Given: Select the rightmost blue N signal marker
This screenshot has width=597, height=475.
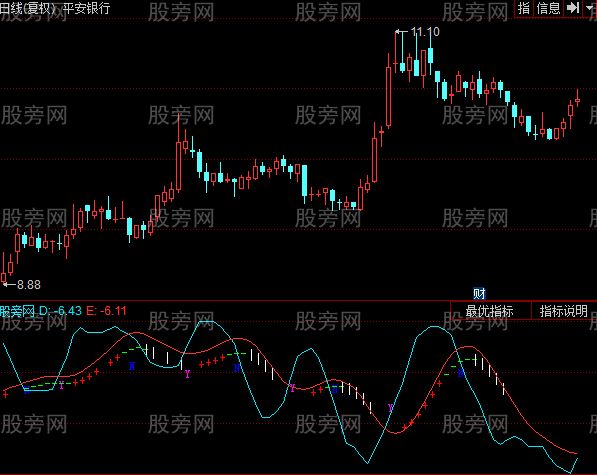Looking at the screenshot, I should click(461, 373).
